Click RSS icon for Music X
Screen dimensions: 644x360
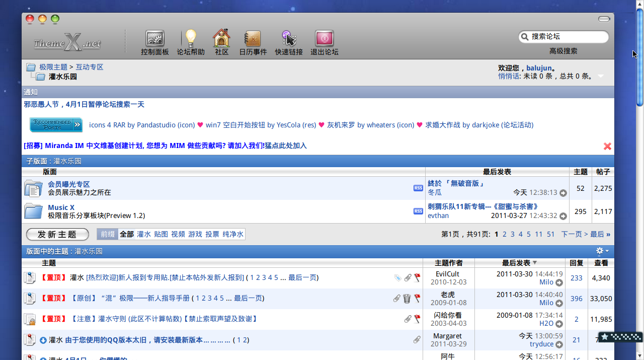[418, 211]
